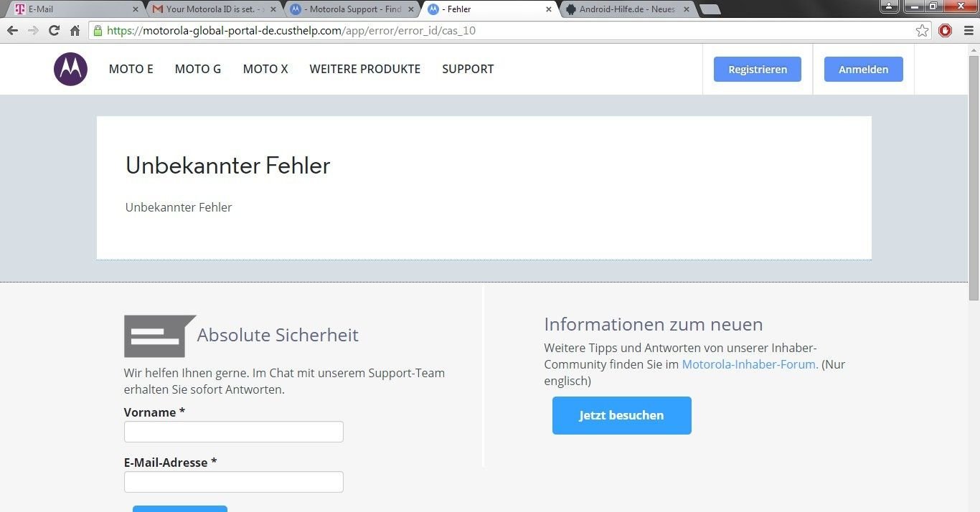Viewport: 980px width, 512px height.
Task: Close the Your Motorola ID tab
Action: pos(273,9)
